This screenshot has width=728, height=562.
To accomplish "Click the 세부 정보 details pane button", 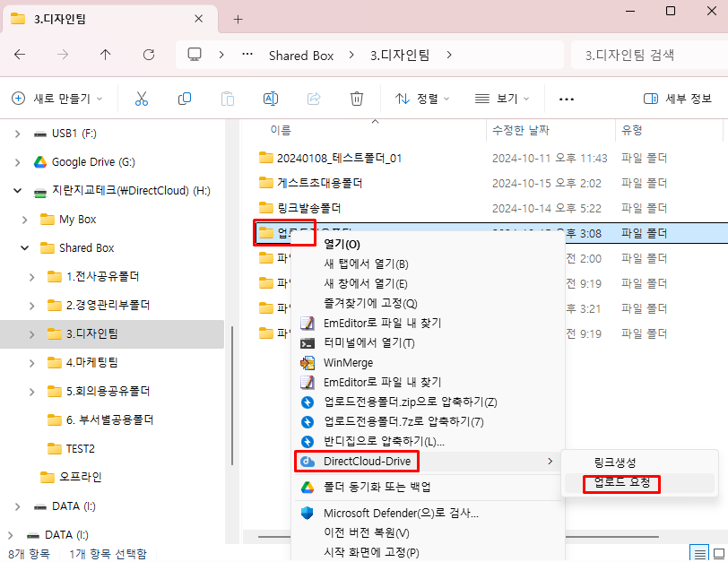I will click(x=677, y=99).
